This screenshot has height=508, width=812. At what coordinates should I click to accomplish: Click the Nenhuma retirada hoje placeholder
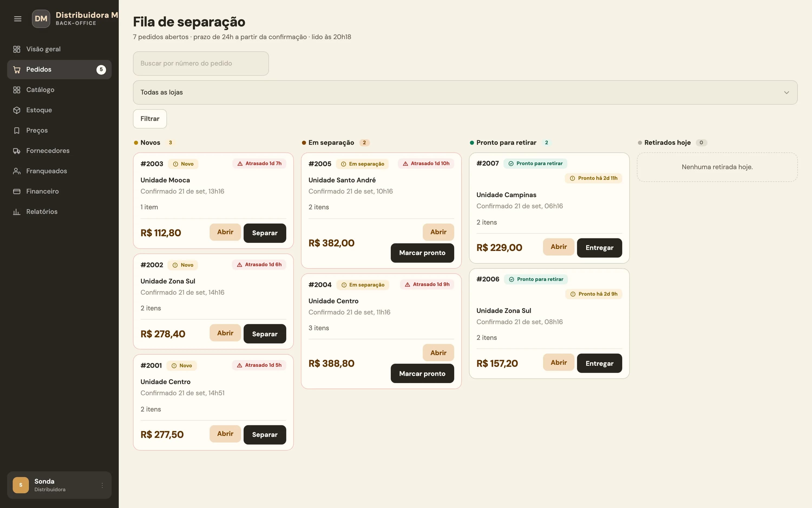pyautogui.click(x=717, y=167)
